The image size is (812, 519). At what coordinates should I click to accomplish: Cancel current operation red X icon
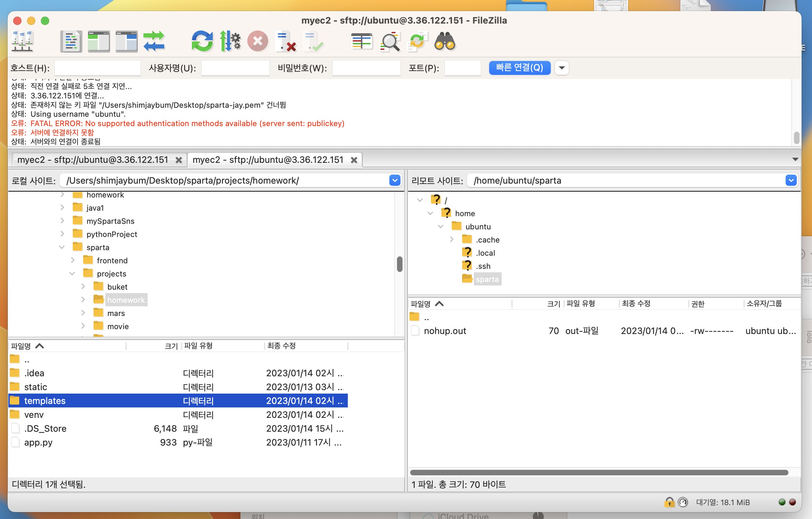258,42
